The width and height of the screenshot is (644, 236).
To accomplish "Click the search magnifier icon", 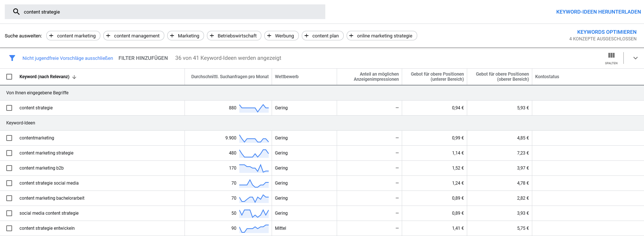I will (x=16, y=12).
